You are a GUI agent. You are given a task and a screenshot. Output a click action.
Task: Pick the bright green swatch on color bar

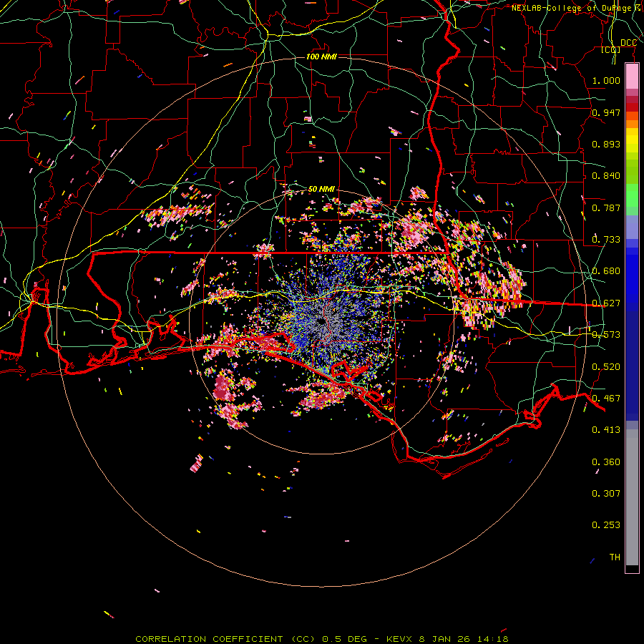(x=632, y=195)
